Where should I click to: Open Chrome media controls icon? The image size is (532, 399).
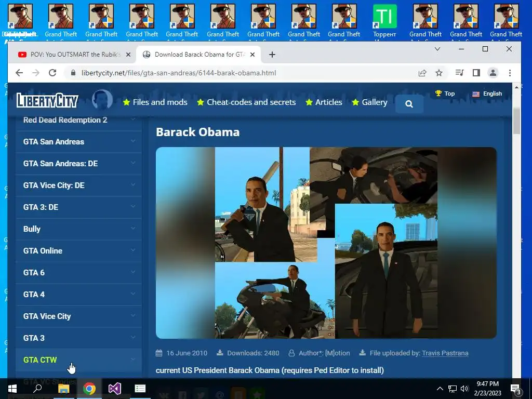coord(459,73)
